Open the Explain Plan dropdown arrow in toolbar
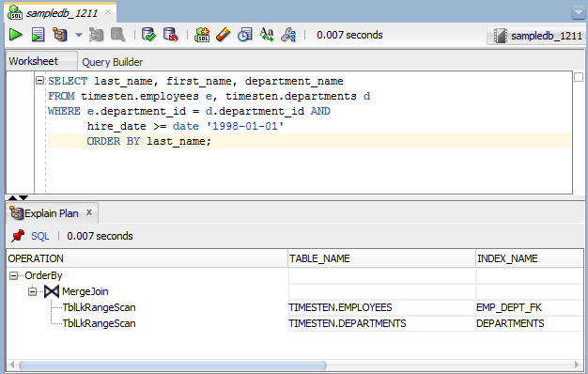The height and width of the screenshot is (374, 588). click(78, 35)
